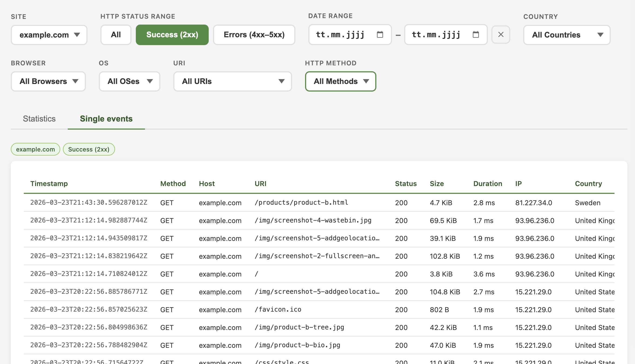The height and width of the screenshot is (364, 635).
Task: Expand the All OSes dropdown
Action: [x=130, y=81]
